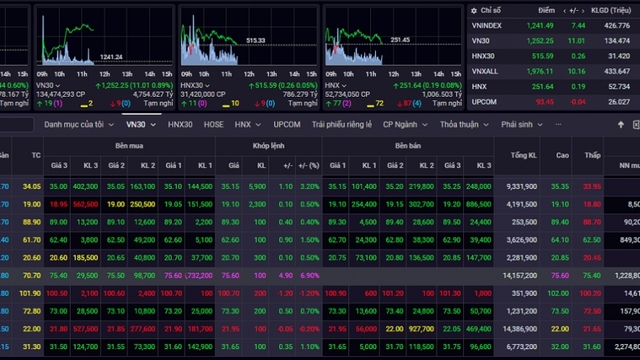Click the Điểm column header
This screenshot has height=360, width=640.
pos(546,11)
